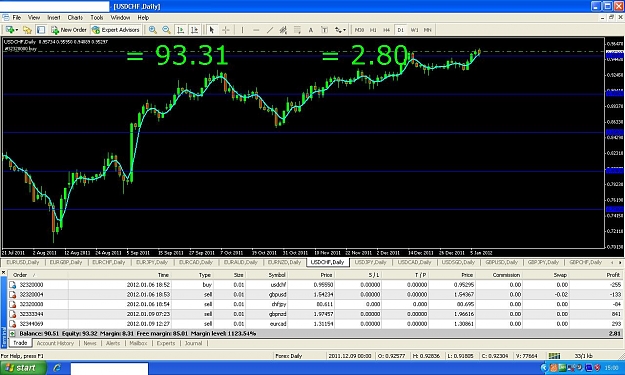Screen dimensions: 625x375
Task: Open the Window menu
Action: tap(120, 18)
